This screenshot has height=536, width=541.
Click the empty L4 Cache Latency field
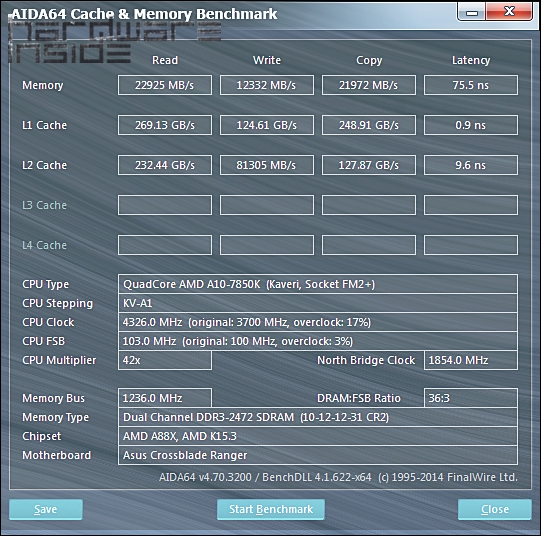tap(471, 245)
